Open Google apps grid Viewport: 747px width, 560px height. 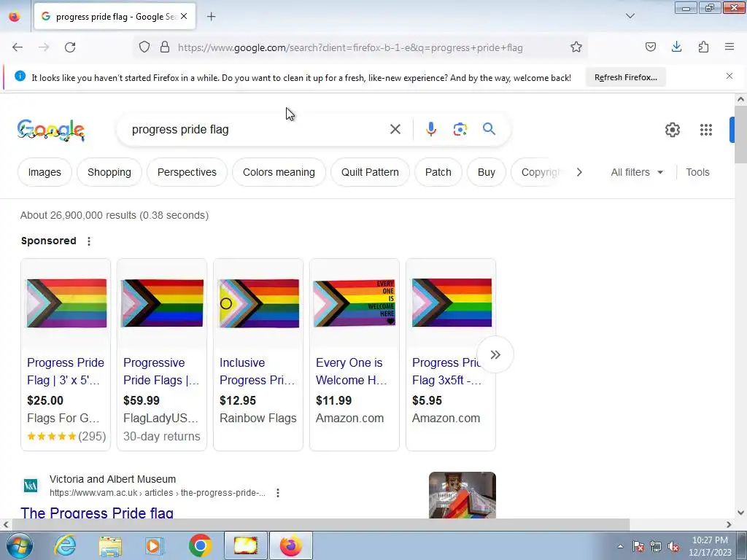(706, 130)
